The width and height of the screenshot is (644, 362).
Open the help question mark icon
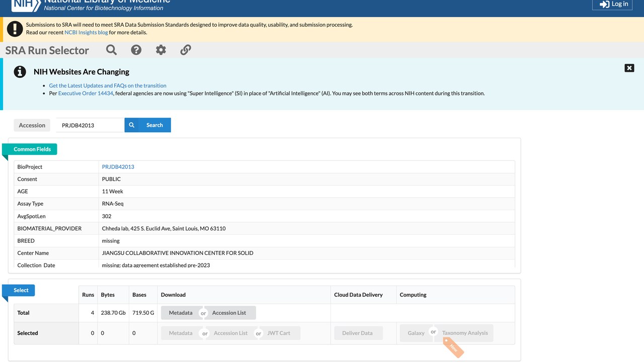point(136,50)
